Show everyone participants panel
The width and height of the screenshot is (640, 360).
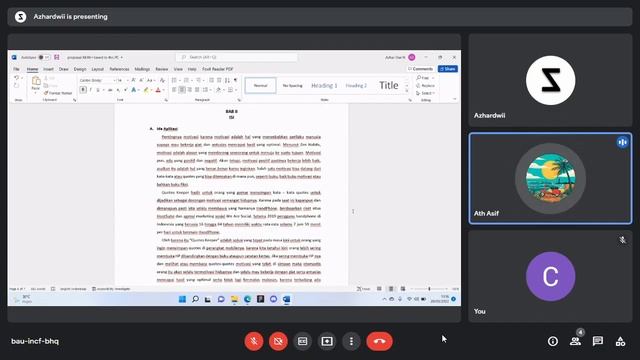point(576,341)
